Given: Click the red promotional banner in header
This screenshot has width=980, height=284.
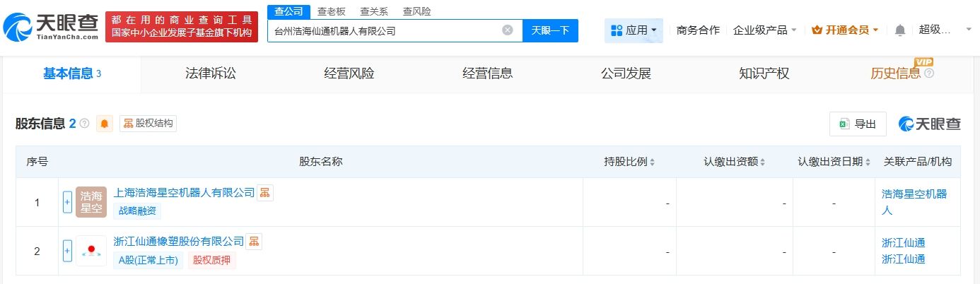Looking at the screenshot, I should [x=182, y=27].
